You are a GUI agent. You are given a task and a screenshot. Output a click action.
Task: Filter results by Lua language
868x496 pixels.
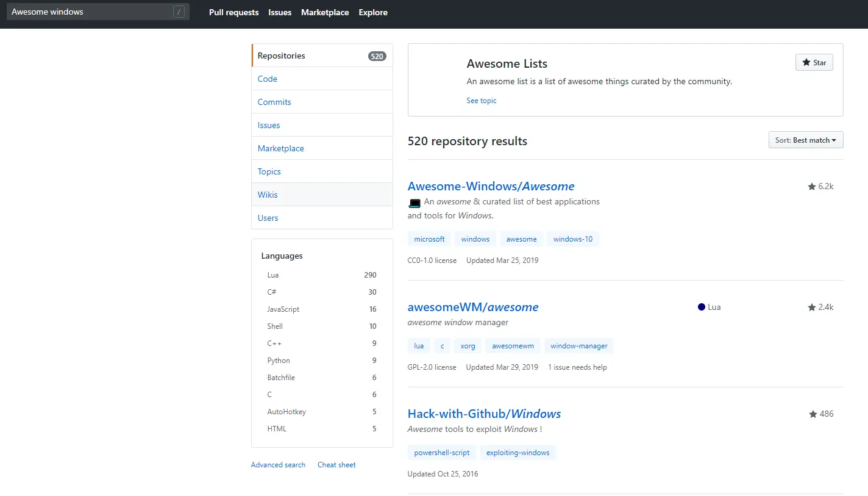point(322,275)
